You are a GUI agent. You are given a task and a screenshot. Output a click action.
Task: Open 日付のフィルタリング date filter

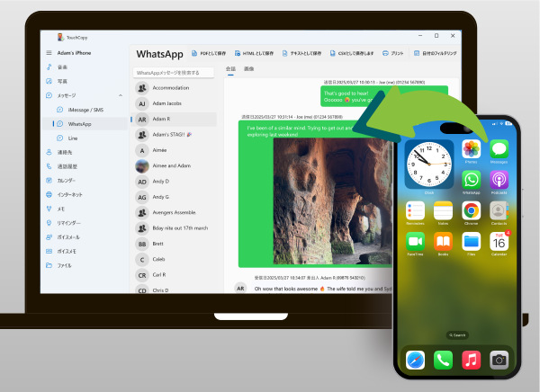(436, 53)
